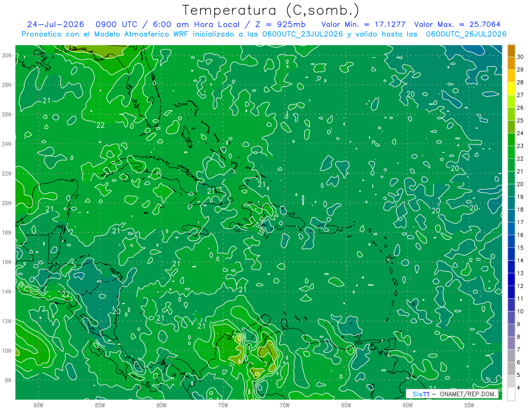Click the '9' label on color scale
Image resolution: width=532 pixels, height=411 pixels.
pyautogui.click(x=519, y=324)
